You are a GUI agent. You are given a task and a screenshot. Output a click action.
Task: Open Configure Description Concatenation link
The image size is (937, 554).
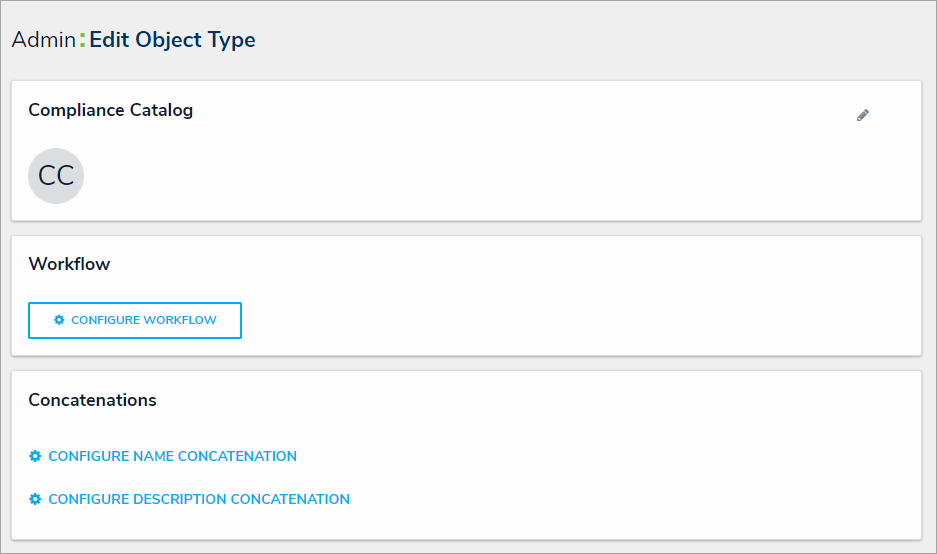tap(199, 499)
